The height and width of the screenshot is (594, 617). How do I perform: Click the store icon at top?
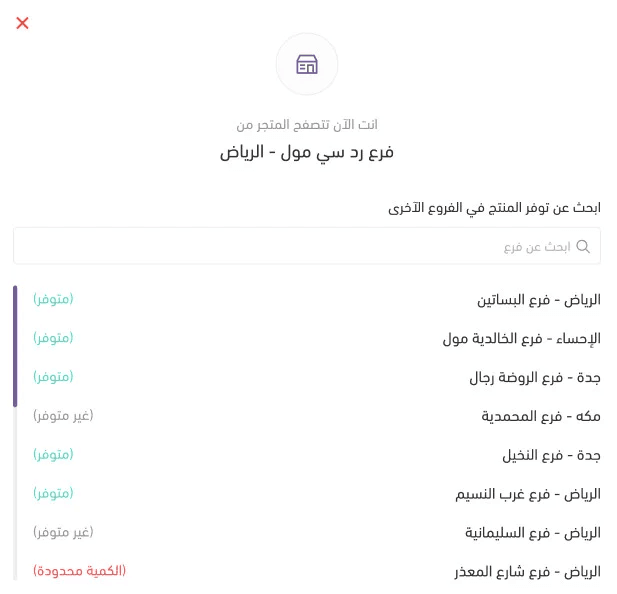(x=307, y=64)
